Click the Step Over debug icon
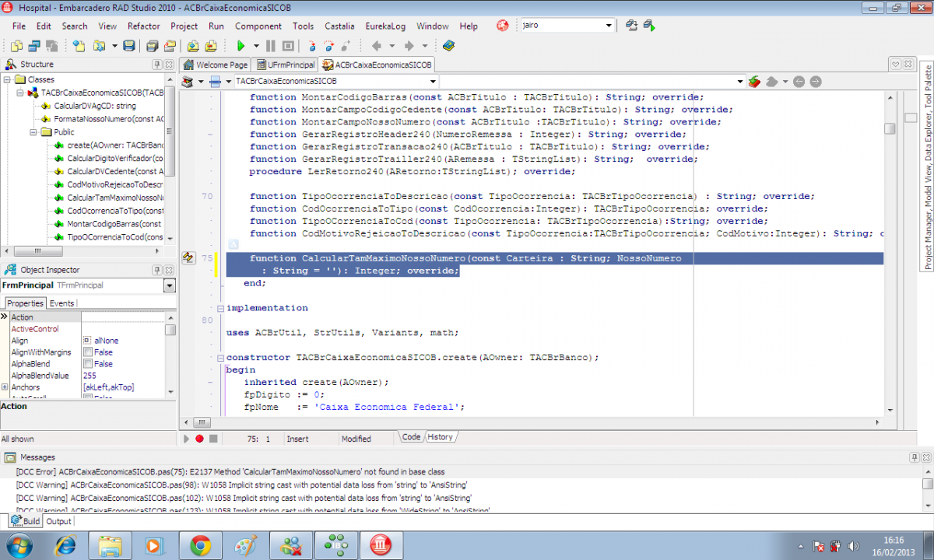The height and width of the screenshot is (560, 934). click(x=329, y=46)
